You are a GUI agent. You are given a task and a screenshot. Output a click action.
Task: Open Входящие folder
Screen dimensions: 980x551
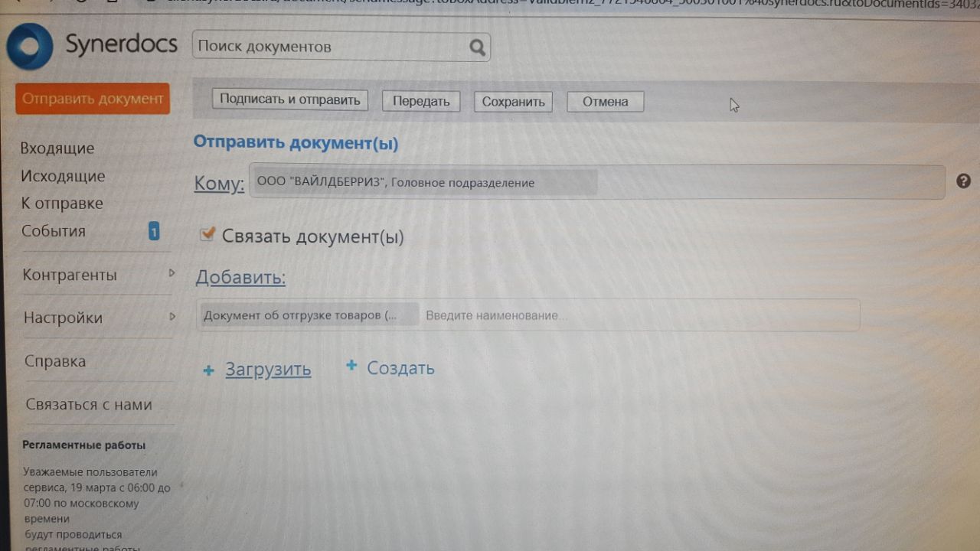tap(57, 148)
